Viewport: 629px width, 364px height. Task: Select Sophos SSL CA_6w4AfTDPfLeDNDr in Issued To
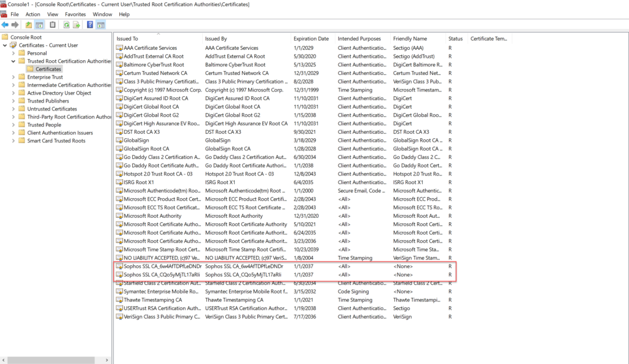(162, 266)
